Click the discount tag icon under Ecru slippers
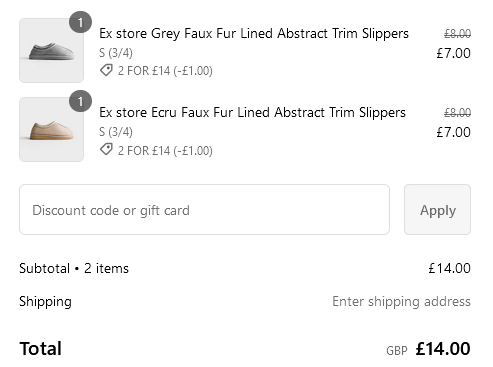The height and width of the screenshot is (367, 493). 106,150
